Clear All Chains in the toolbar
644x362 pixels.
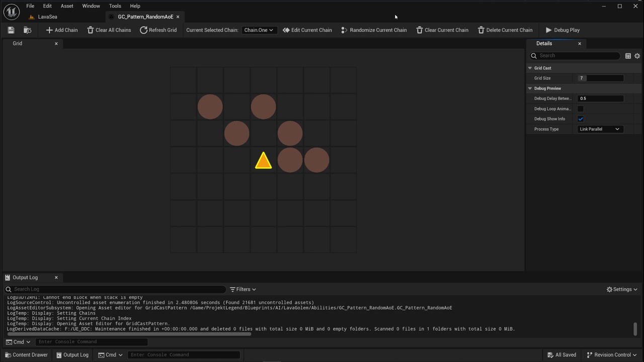(x=109, y=30)
